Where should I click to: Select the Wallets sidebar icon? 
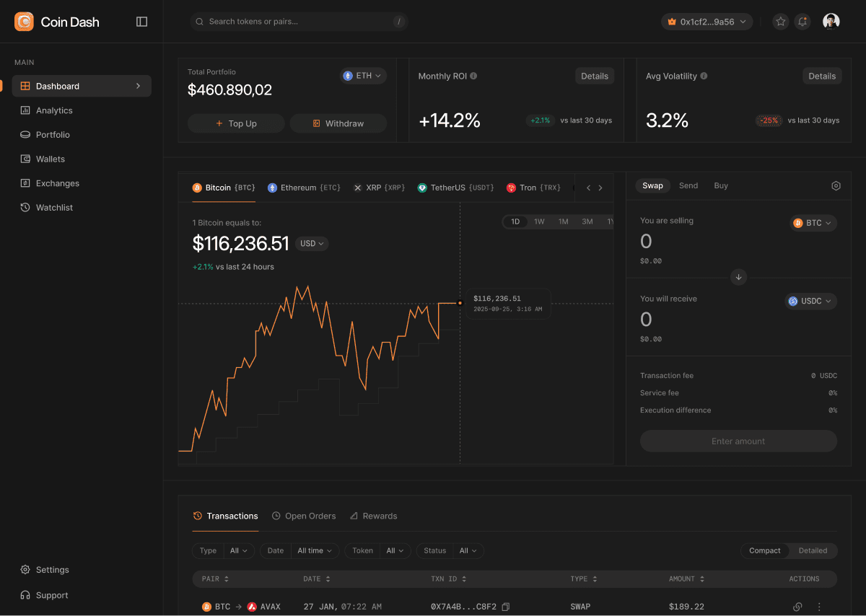pos(24,159)
